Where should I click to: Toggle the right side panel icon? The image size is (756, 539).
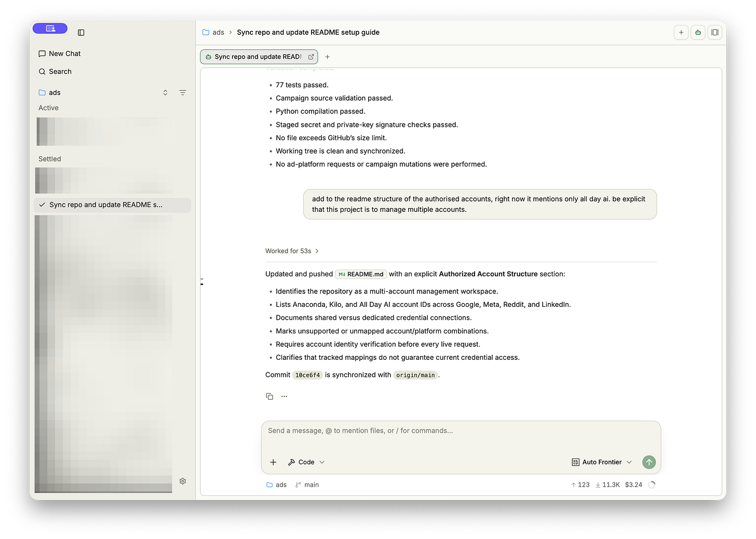[x=715, y=32]
